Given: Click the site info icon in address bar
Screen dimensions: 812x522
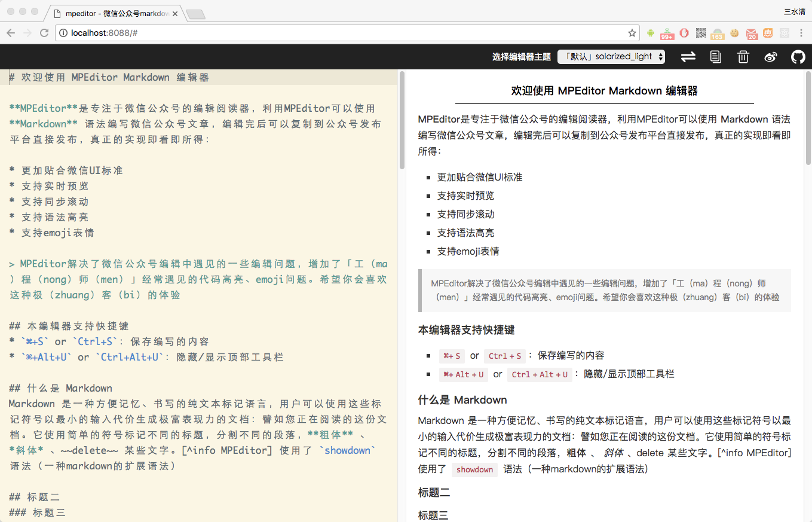Looking at the screenshot, I should coord(63,33).
